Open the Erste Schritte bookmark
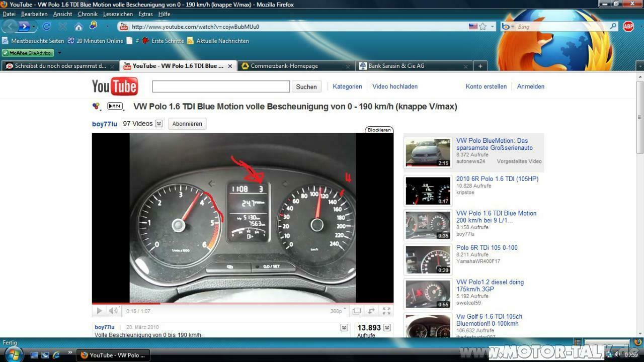The image size is (644, 362). tap(163, 41)
